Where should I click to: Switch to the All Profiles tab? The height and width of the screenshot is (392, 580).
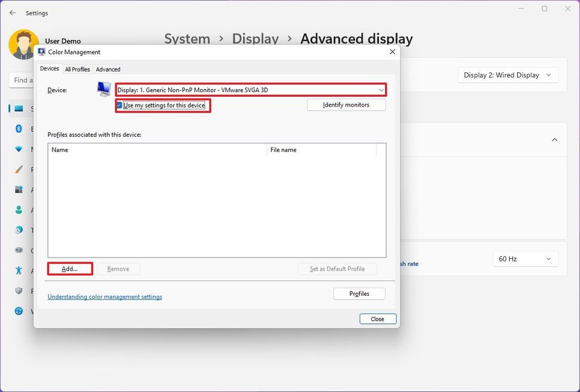coord(78,69)
